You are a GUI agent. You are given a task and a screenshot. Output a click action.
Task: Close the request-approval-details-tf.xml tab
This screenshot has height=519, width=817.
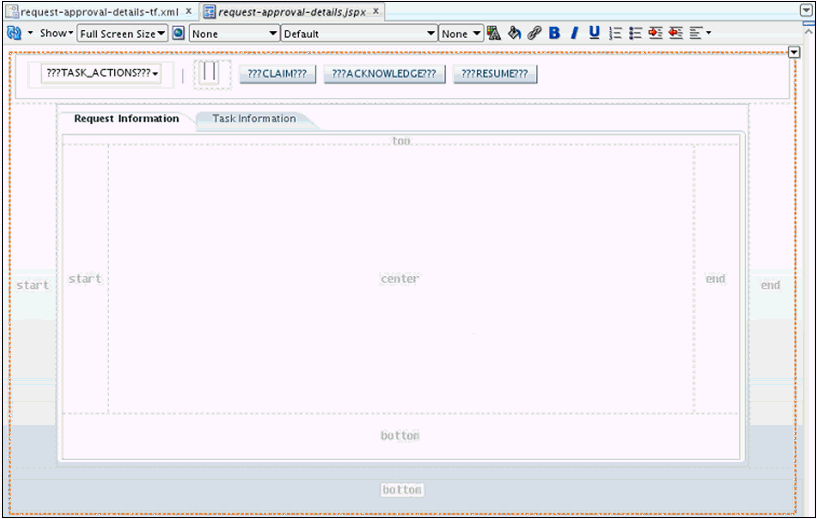pyautogui.click(x=189, y=11)
